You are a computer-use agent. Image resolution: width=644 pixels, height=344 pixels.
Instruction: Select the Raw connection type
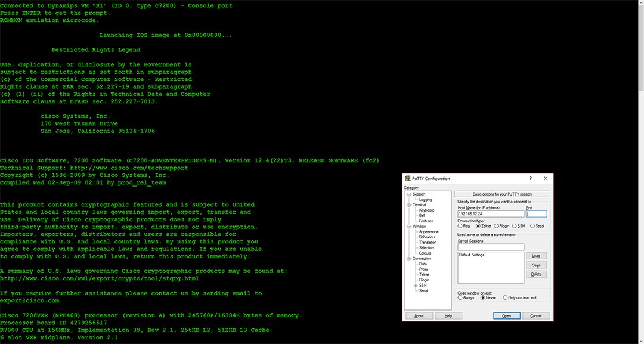[x=460, y=226]
